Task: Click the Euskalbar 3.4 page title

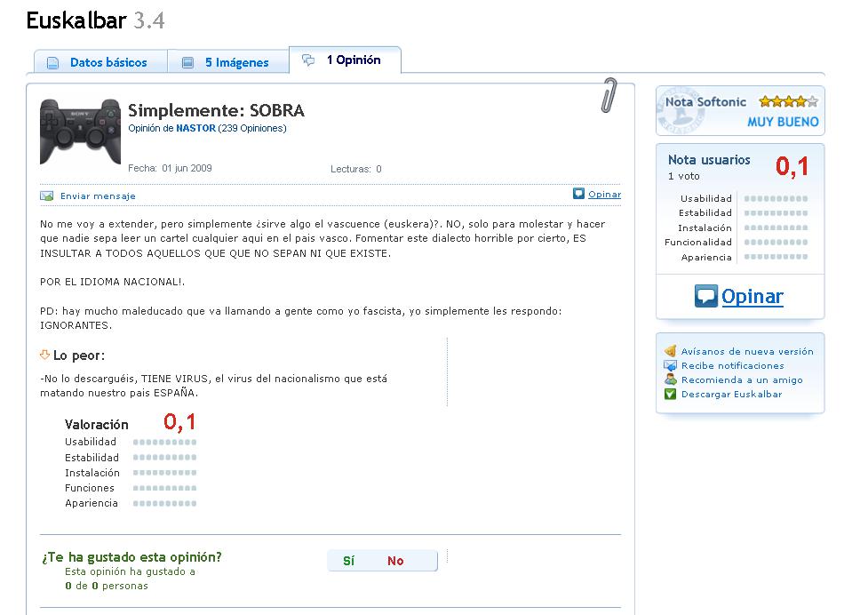Action: point(95,21)
